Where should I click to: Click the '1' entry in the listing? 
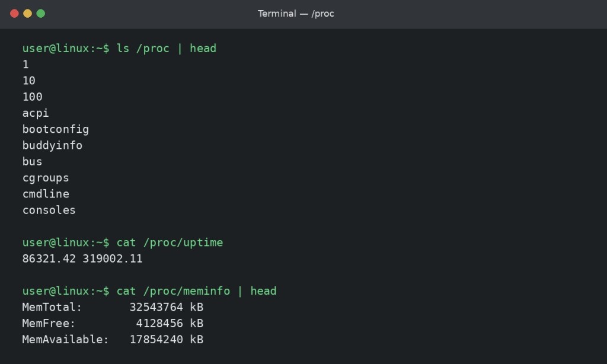coord(25,64)
